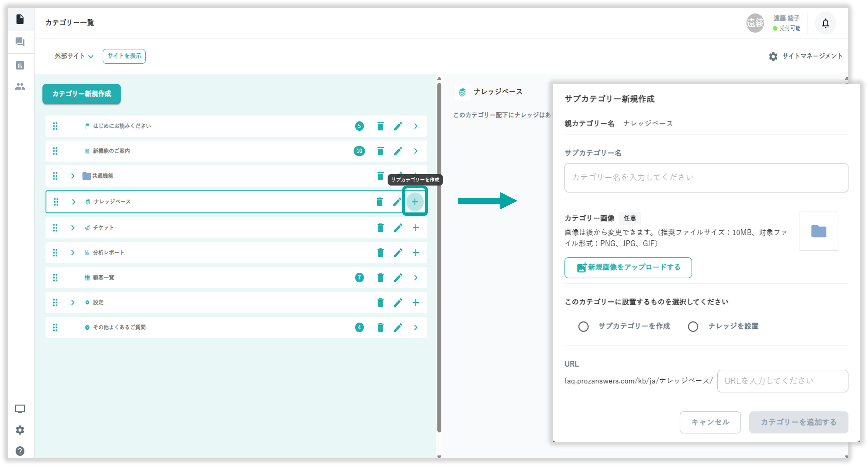Click サイトマネージメント gear icon

(x=773, y=56)
